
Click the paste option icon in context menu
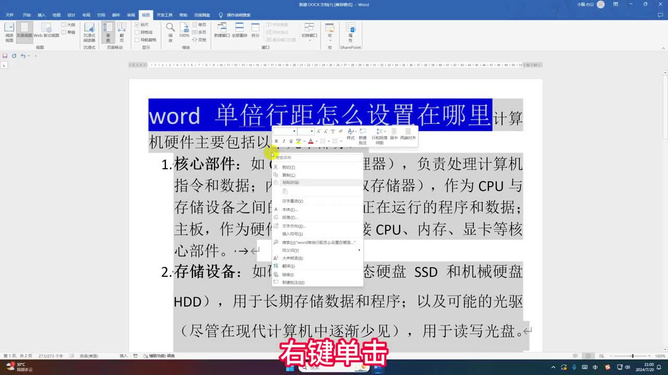click(x=285, y=192)
